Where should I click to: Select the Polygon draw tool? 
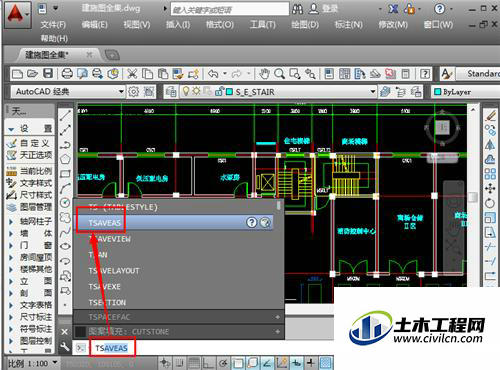[x=65, y=159]
